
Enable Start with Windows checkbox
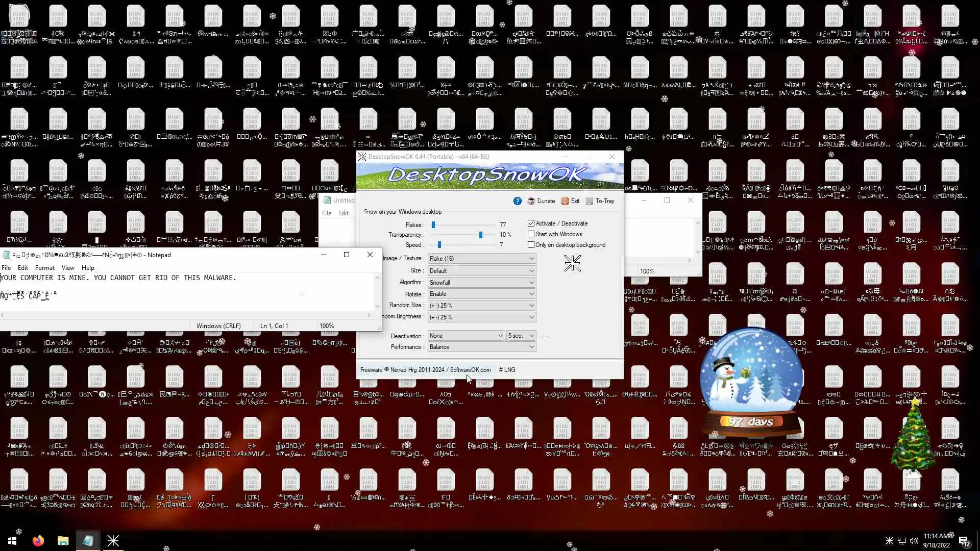tap(531, 234)
